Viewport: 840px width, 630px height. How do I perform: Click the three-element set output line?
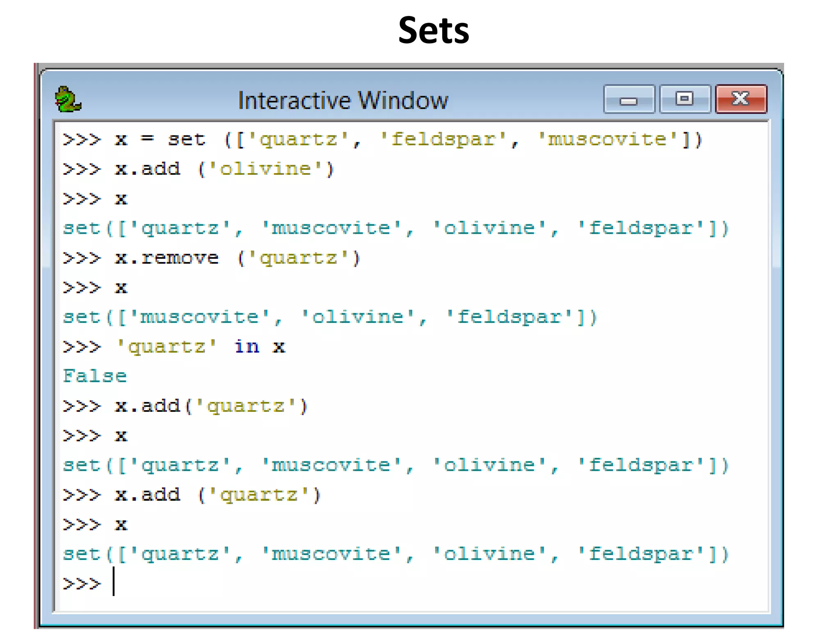point(329,317)
